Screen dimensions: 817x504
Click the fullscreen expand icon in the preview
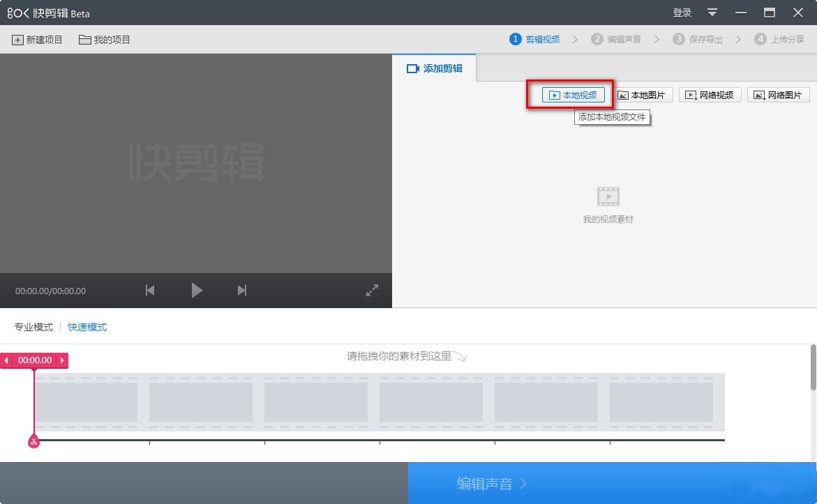pyautogui.click(x=372, y=290)
